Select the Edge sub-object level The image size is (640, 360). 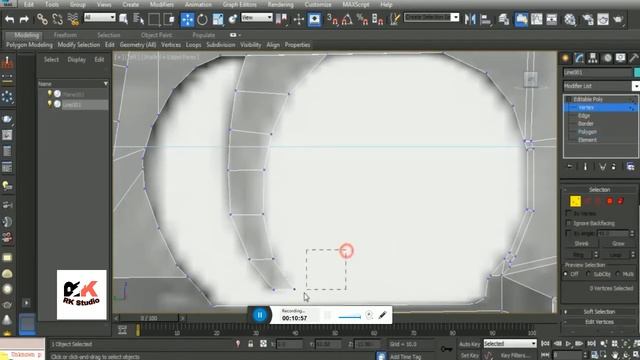pyautogui.click(x=584, y=116)
